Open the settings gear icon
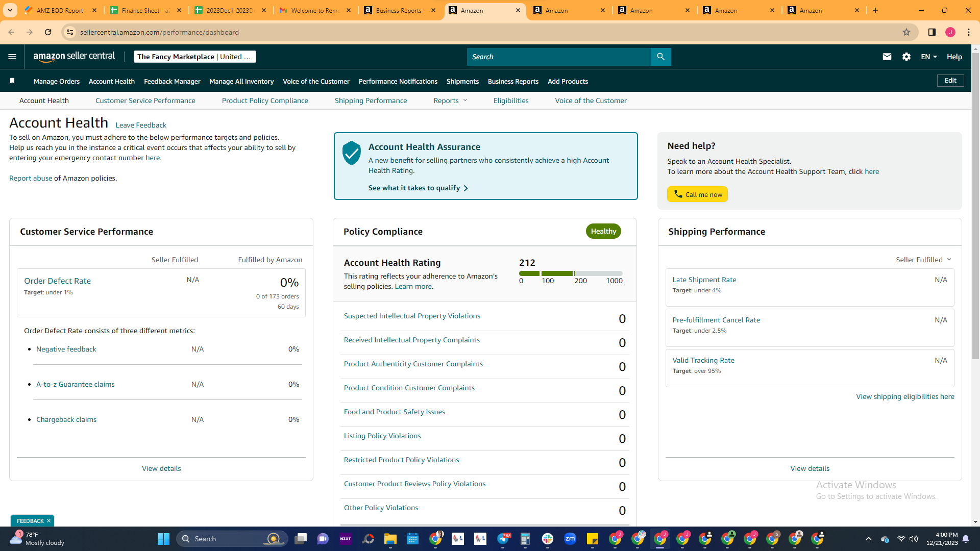This screenshot has height=551, width=980. (906, 57)
